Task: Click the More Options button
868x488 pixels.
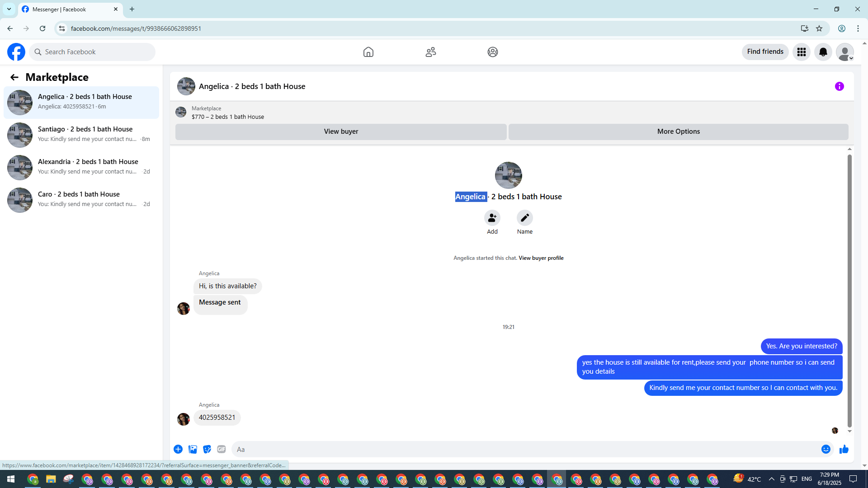Action: (679, 131)
